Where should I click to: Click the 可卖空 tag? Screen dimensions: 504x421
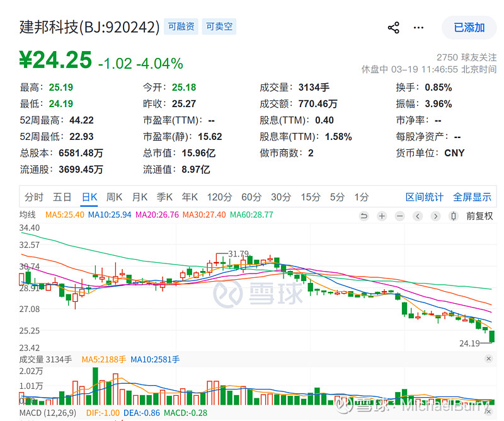tap(219, 26)
